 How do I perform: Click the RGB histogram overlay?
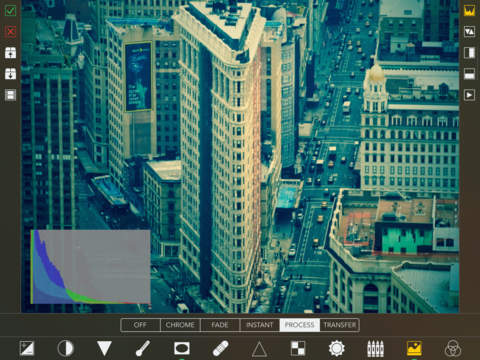[x=90, y=267]
